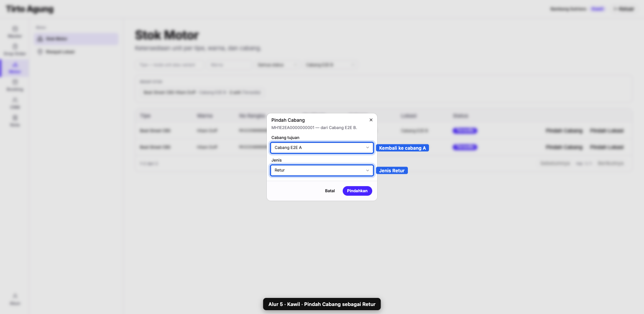The height and width of the screenshot is (314, 644).
Task: Confirm the transfer with Pindahkan
Action: coord(357,191)
